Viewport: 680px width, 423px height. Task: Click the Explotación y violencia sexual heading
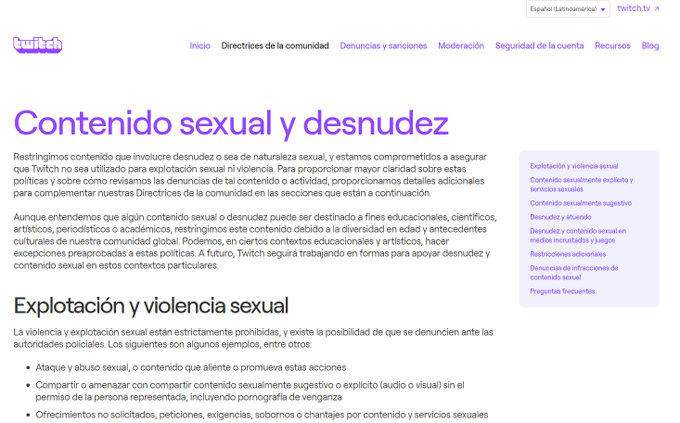tap(151, 306)
